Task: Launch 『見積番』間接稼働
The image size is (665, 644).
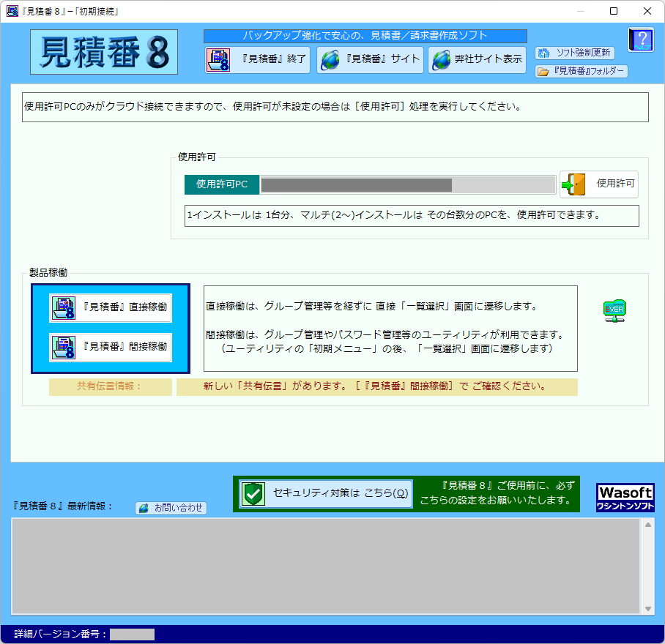Action: pyautogui.click(x=111, y=348)
